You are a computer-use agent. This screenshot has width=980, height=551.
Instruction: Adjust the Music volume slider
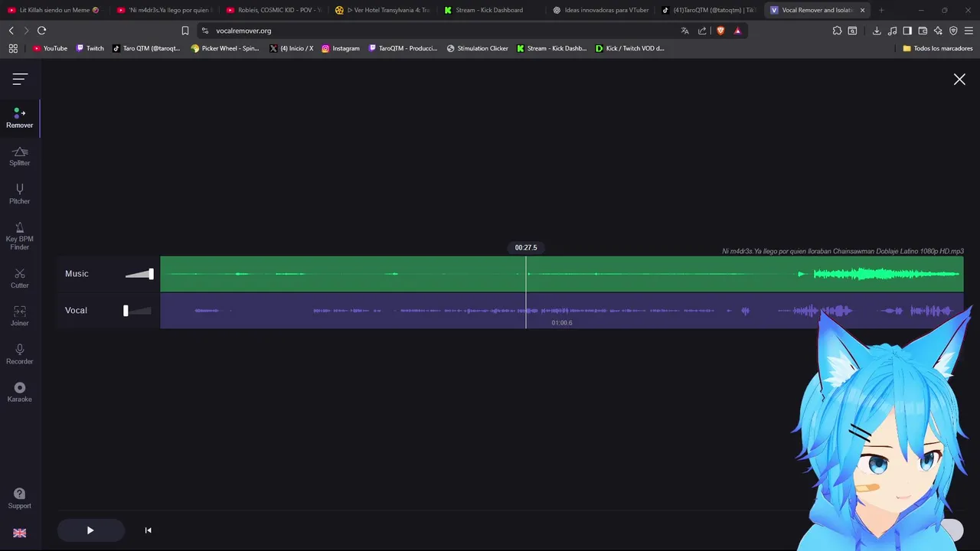point(139,274)
